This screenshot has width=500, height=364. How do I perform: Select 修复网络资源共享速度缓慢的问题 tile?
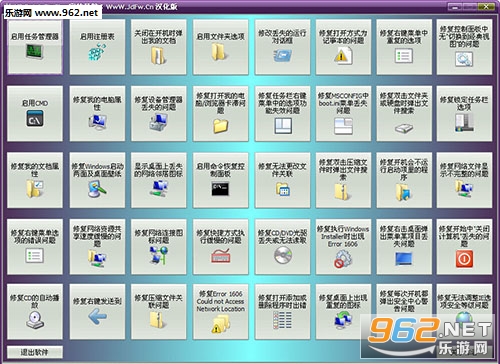[97, 247]
